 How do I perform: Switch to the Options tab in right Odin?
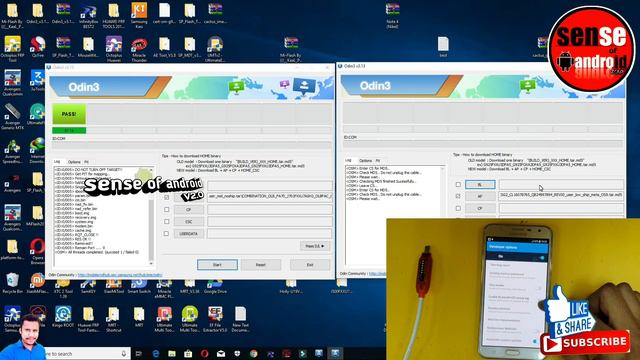365,160
